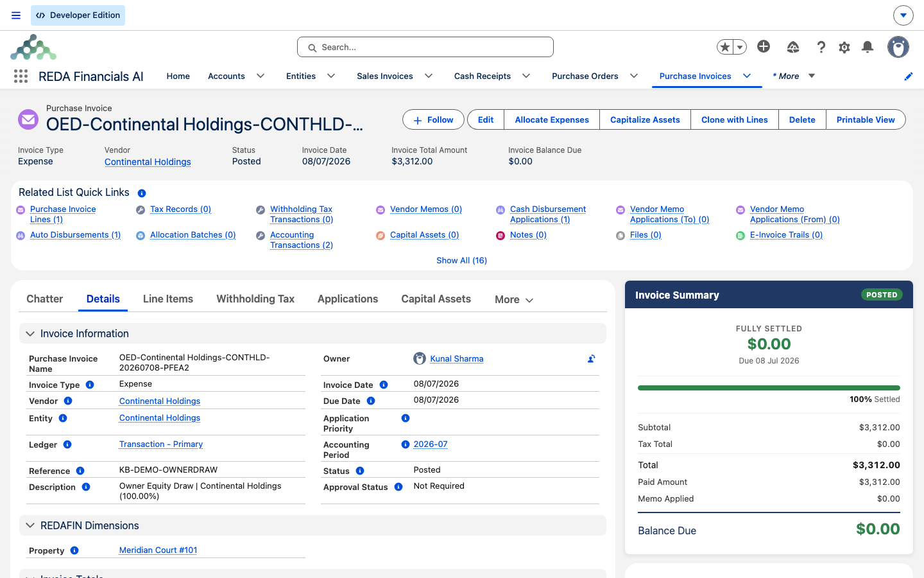The height and width of the screenshot is (578, 924).
Task: Open the Accounting Transactions (2) link
Action: [x=302, y=240]
